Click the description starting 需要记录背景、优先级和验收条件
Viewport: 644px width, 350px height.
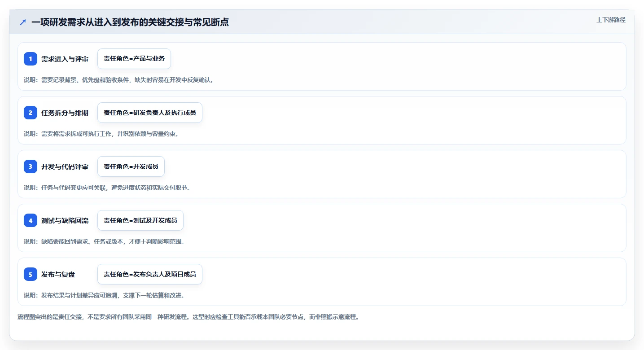point(119,80)
